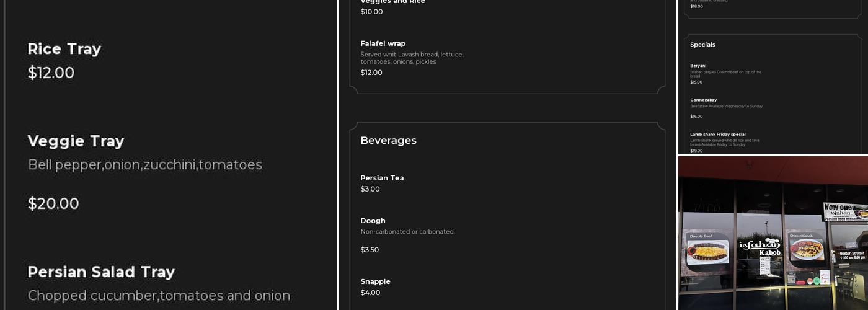
Task: Click the Beverages section heading
Action: [388, 141]
